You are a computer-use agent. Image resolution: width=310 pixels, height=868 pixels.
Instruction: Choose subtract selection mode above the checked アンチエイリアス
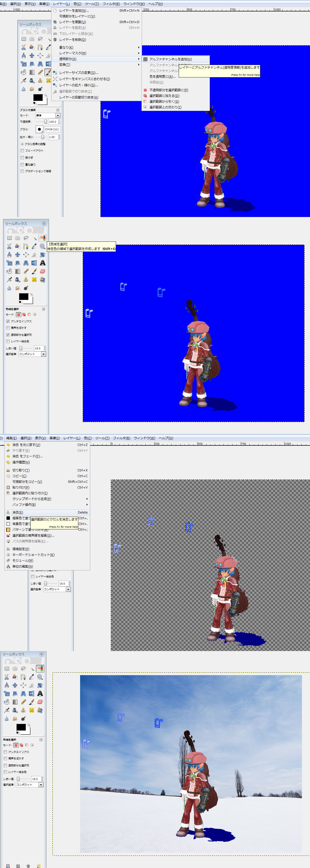coord(29,314)
